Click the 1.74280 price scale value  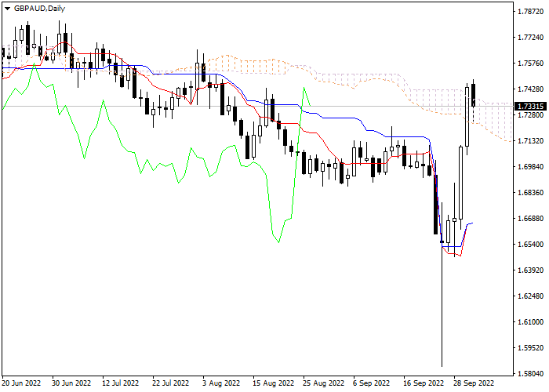point(530,89)
